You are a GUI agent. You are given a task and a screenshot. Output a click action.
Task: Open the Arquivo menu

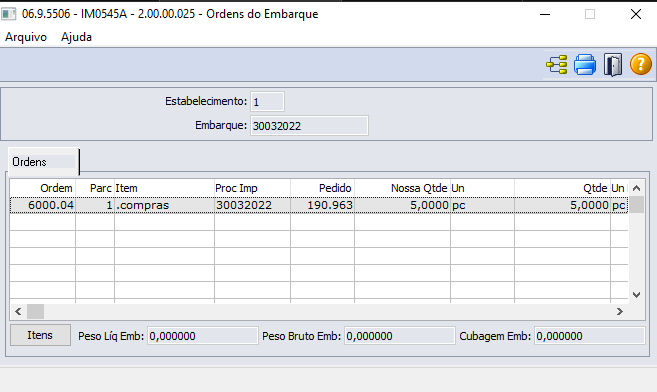26,37
